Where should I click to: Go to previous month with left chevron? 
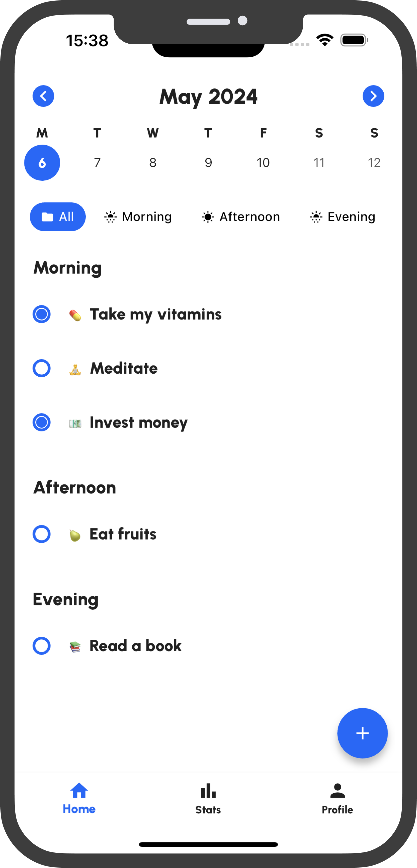coord(43,96)
